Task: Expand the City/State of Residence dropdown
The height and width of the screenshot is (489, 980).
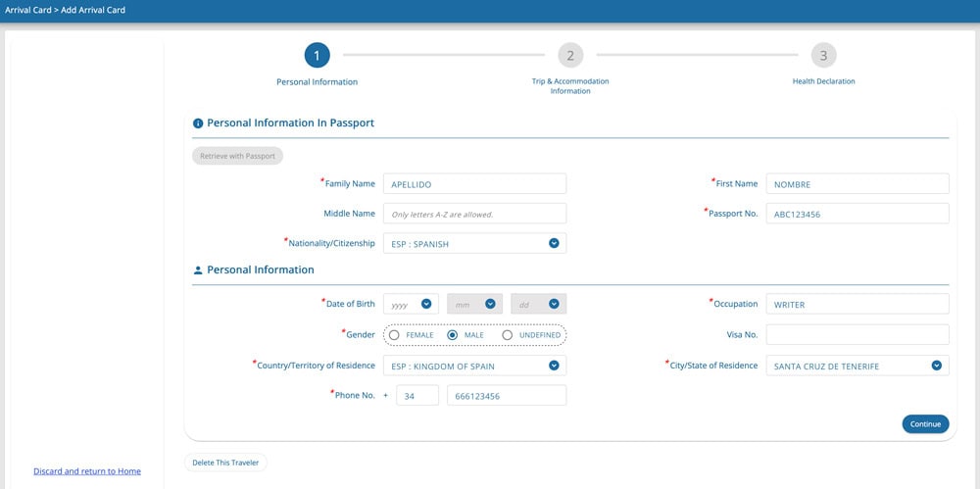Action: tap(857, 366)
